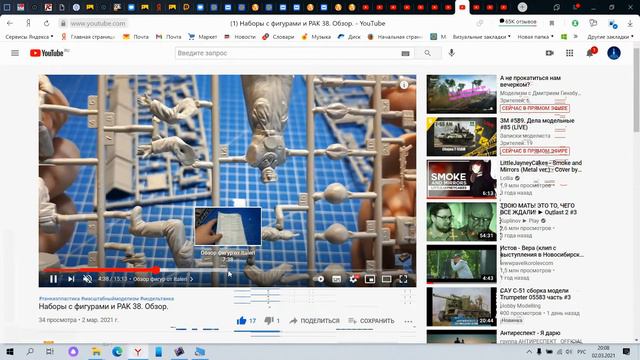640x360 pixels.
Task: Open player settings gear
Action: click(x=353, y=279)
